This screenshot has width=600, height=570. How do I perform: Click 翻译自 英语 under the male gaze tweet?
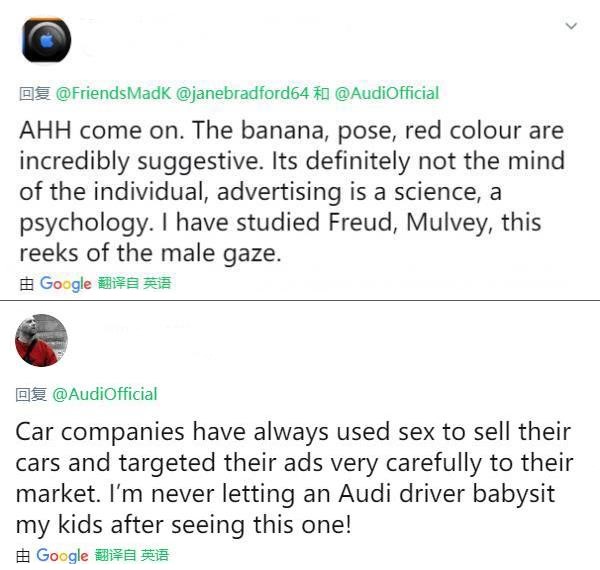[x=134, y=283]
